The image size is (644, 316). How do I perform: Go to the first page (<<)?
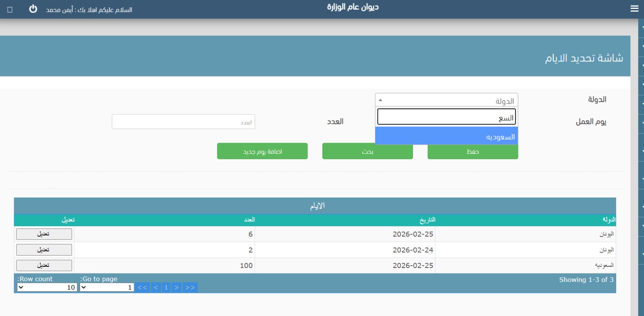(142, 287)
